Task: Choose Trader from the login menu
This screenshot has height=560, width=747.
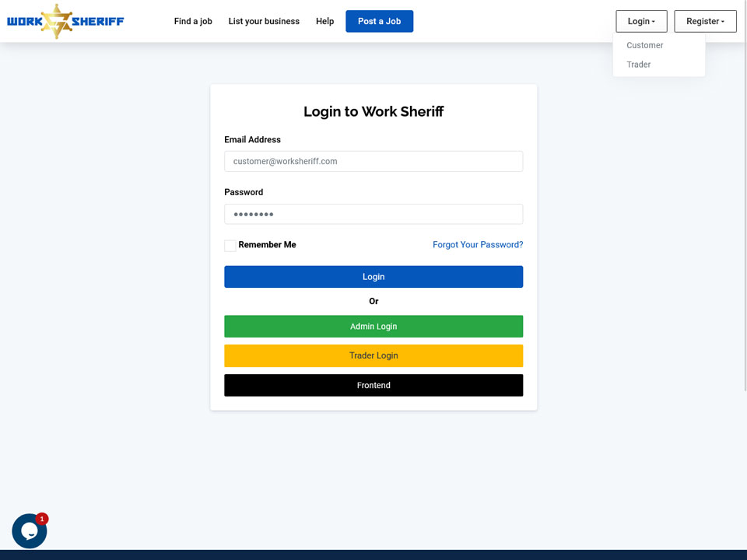Action: click(x=638, y=65)
